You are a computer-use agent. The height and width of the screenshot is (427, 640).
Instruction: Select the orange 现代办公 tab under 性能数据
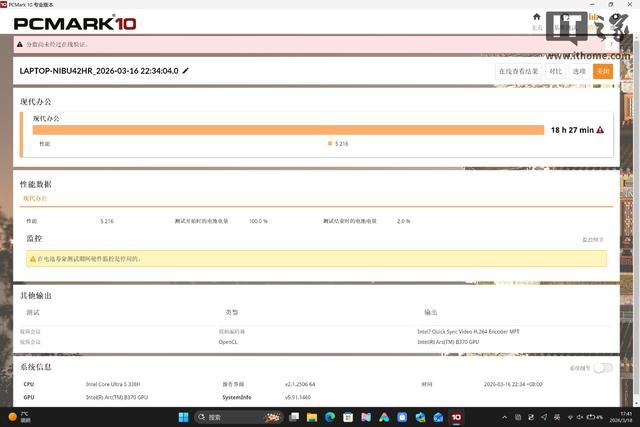click(35, 198)
